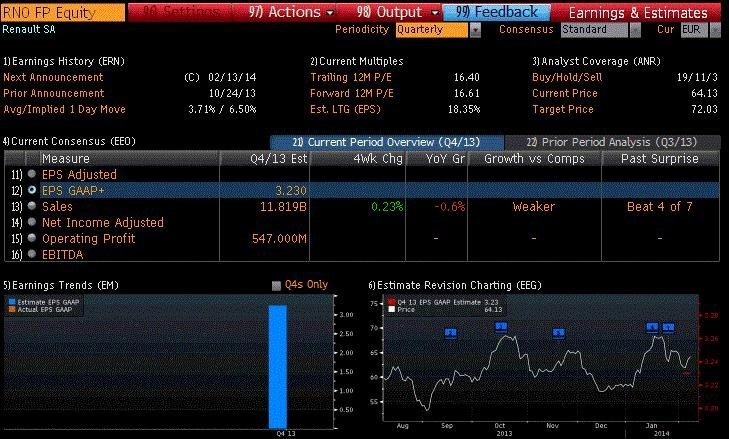
Task: Click the first January event marker on chart
Action: 652,328
